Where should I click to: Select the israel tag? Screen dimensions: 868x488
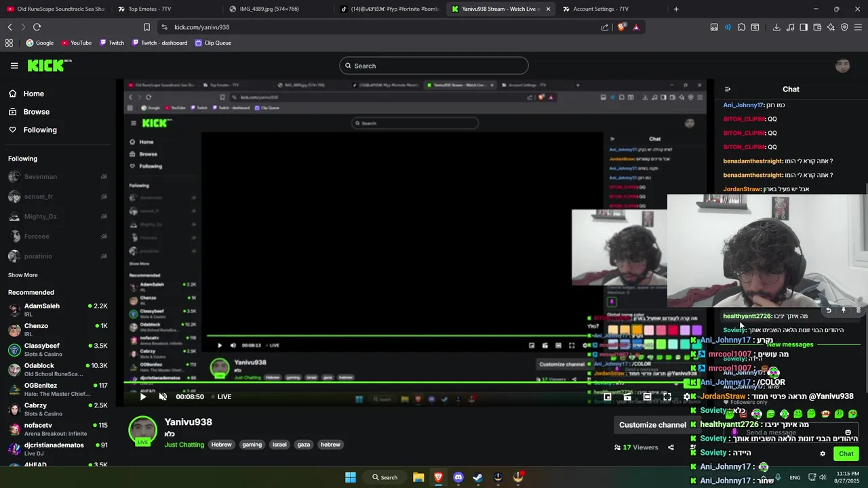pyautogui.click(x=279, y=445)
